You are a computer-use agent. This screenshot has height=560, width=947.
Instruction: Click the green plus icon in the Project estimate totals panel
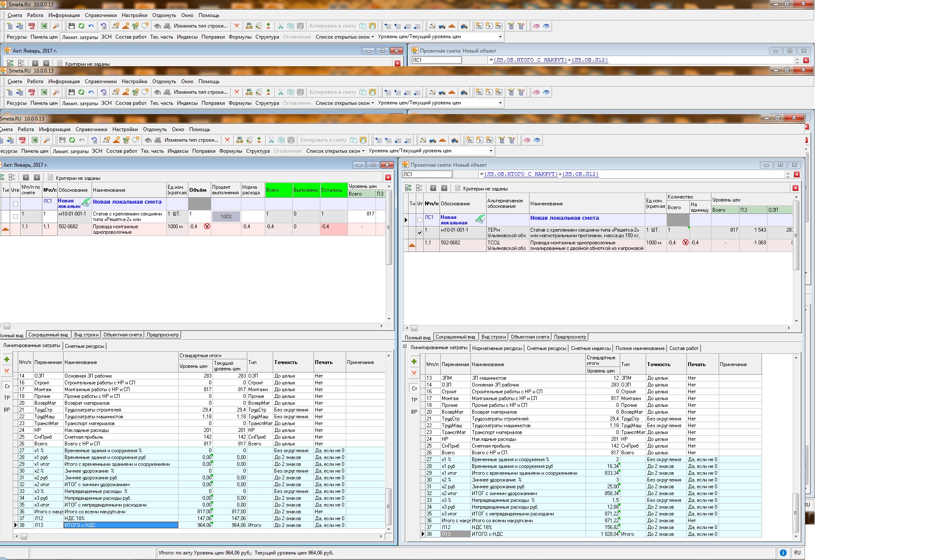[414, 361]
